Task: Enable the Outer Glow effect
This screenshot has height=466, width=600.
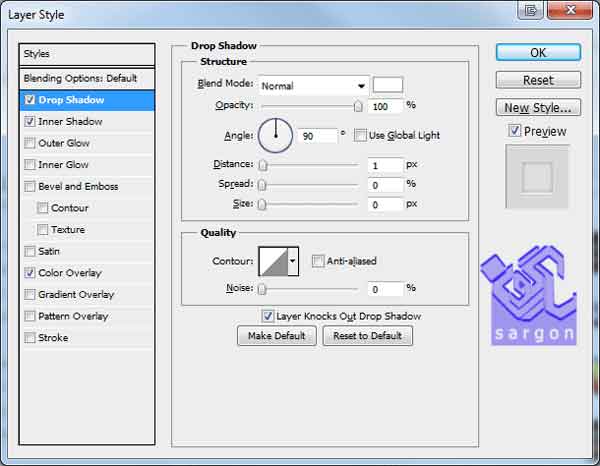Action: pos(30,143)
